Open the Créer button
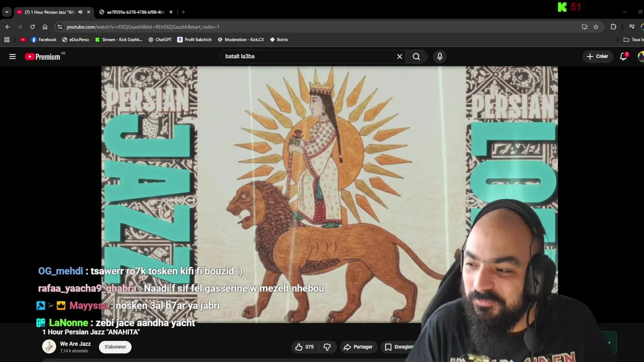 point(598,56)
